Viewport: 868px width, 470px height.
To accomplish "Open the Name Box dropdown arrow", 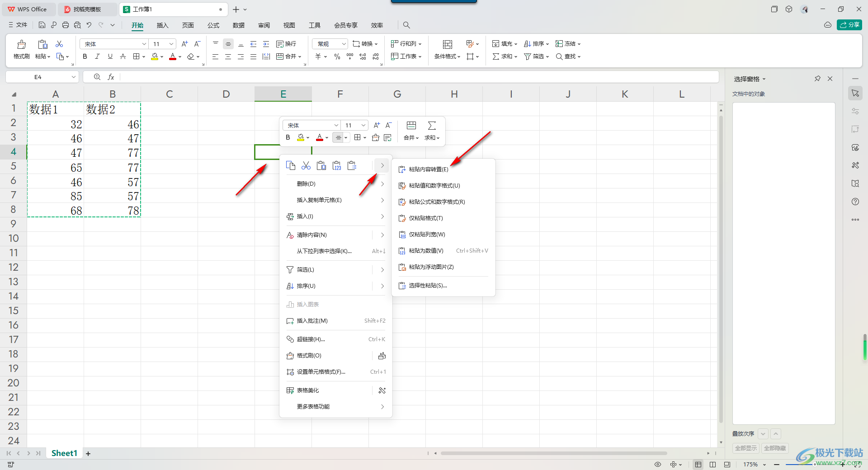I will (73, 77).
